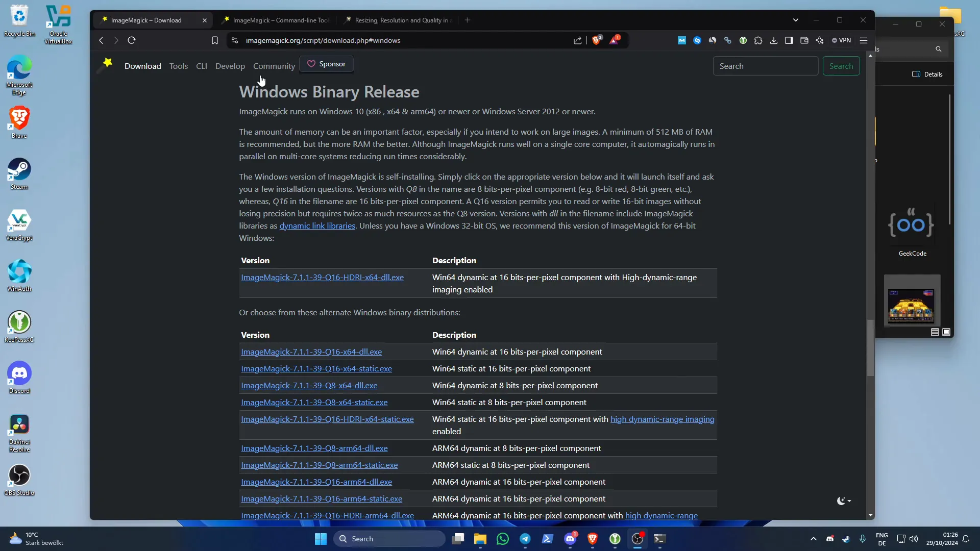The width and height of the screenshot is (980, 551).
Task: Open the Steam desktop shortcut
Action: pos(19,174)
